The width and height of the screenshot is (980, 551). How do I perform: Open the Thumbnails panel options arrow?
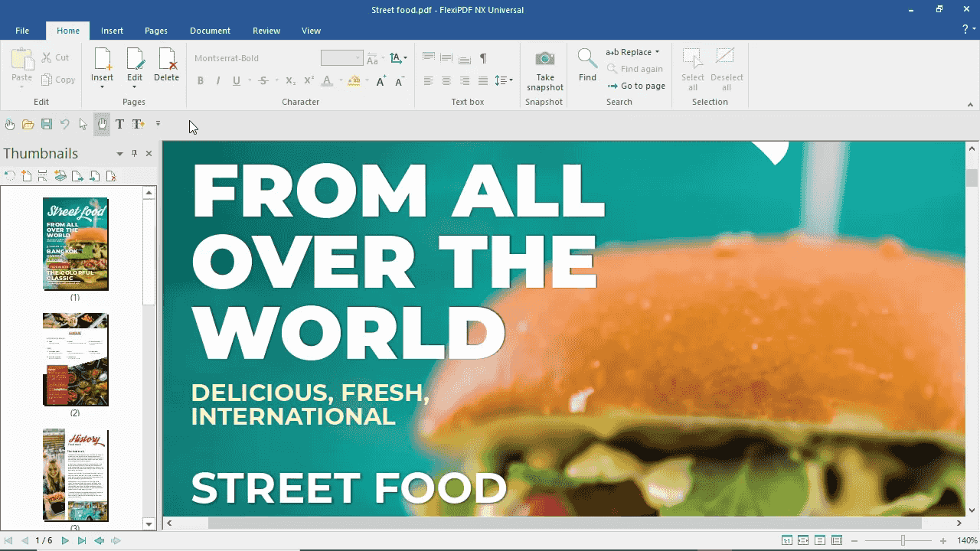(x=119, y=154)
